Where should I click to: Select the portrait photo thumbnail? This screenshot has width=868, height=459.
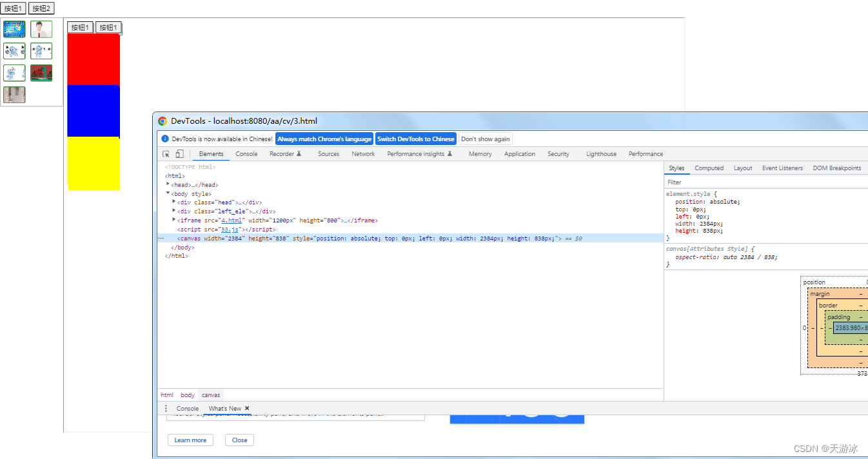pyautogui.click(x=41, y=28)
